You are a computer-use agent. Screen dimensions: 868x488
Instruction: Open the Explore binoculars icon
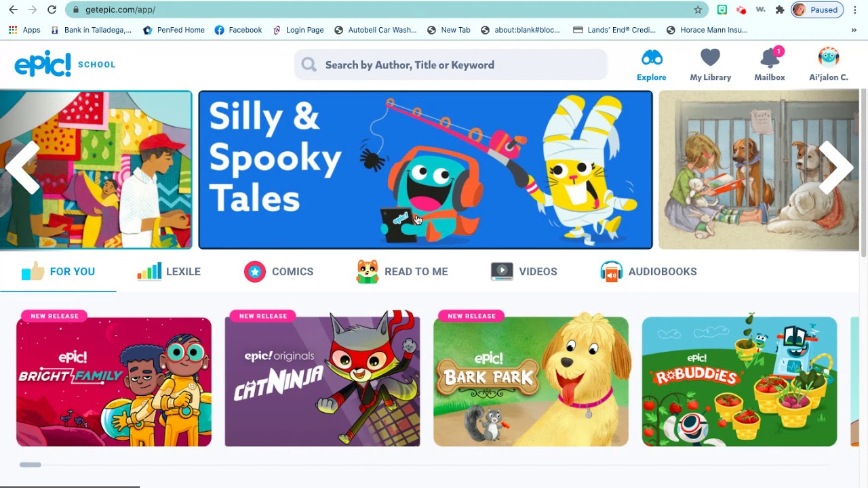(x=651, y=58)
